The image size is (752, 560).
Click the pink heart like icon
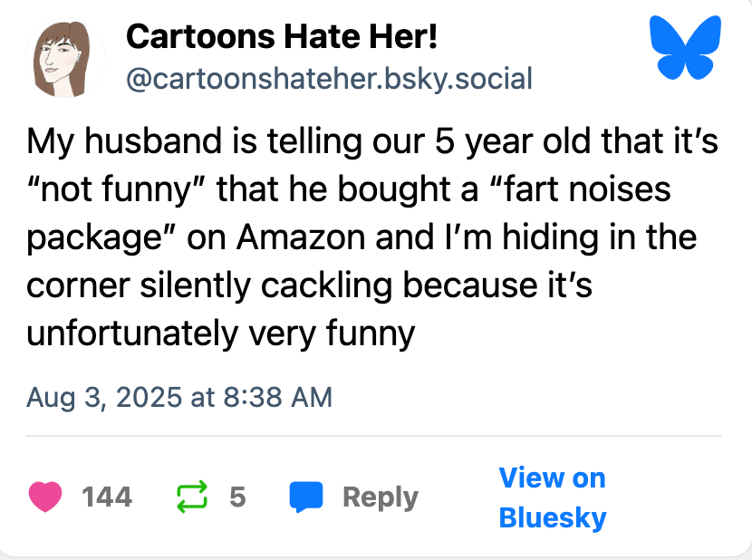point(44,497)
